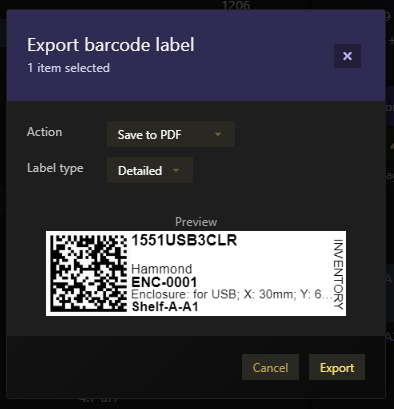Click the Enclosure description line in the preview
This screenshot has height=409, width=394.
pyautogui.click(x=231, y=294)
